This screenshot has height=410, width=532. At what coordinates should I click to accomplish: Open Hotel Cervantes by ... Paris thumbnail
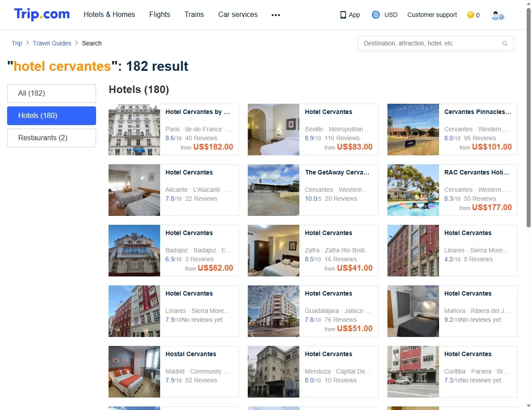[x=134, y=130]
